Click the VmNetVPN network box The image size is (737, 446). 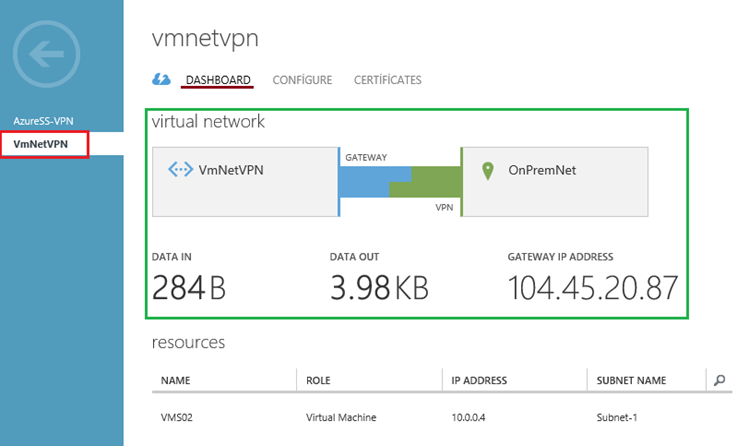click(x=245, y=182)
